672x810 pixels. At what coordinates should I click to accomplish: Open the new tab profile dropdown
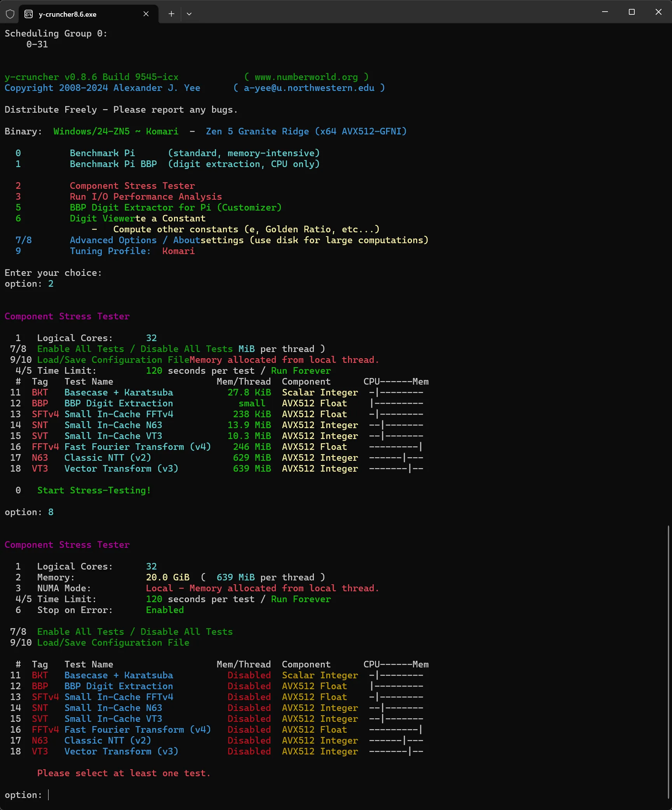[189, 14]
